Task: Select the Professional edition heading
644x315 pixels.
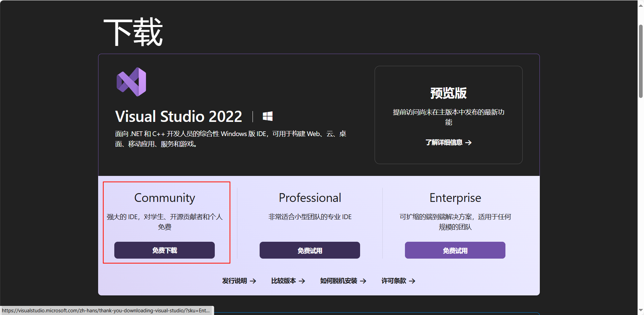Action: (x=310, y=198)
